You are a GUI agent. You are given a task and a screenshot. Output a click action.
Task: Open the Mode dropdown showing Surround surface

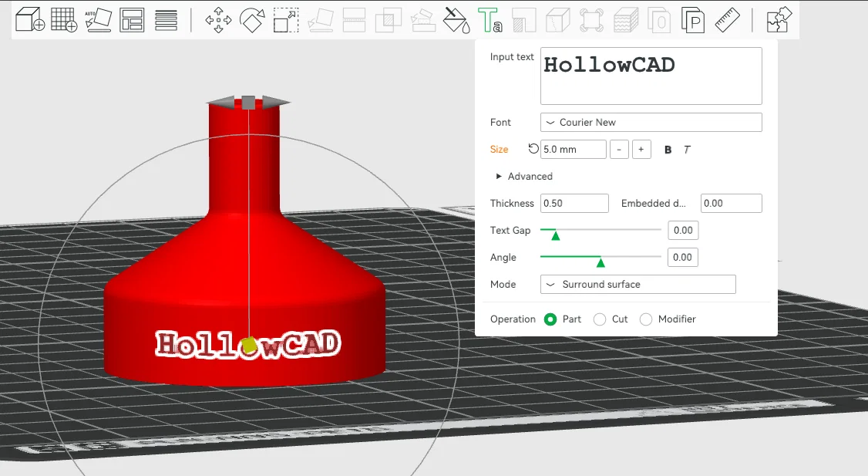click(638, 284)
